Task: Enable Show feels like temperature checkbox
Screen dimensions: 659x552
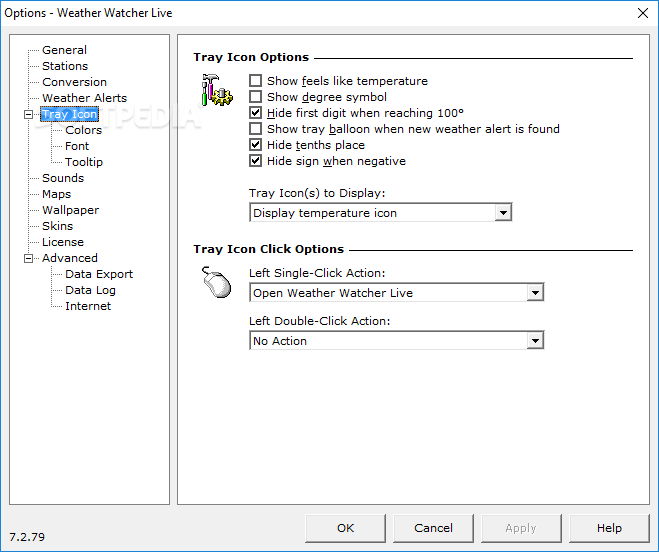Action: point(256,81)
